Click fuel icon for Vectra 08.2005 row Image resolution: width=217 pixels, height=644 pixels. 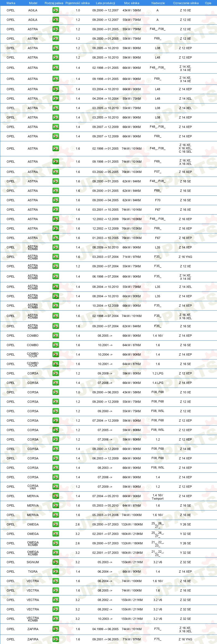click(x=55, y=590)
